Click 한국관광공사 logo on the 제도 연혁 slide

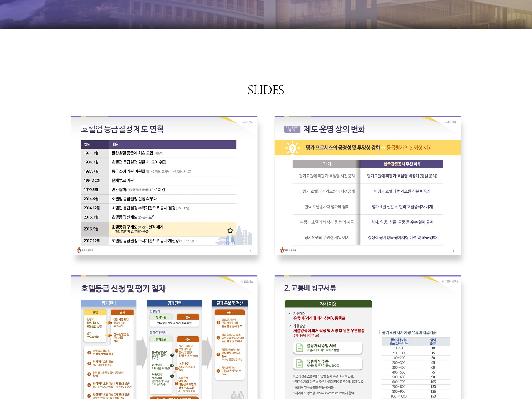pos(85,250)
